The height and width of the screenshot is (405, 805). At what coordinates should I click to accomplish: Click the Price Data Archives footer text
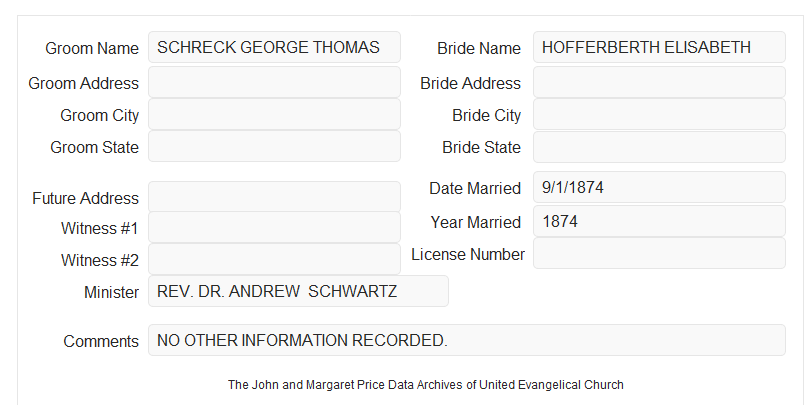click(x=426, y=385)
